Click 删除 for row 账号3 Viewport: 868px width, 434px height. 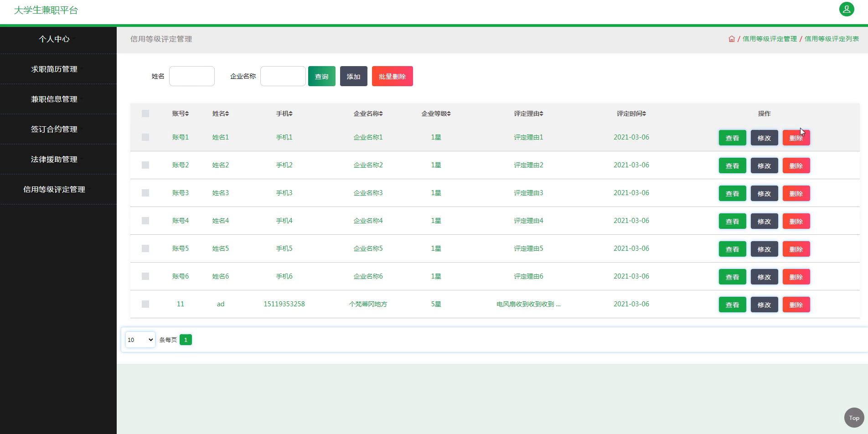(x=796, y=193)
